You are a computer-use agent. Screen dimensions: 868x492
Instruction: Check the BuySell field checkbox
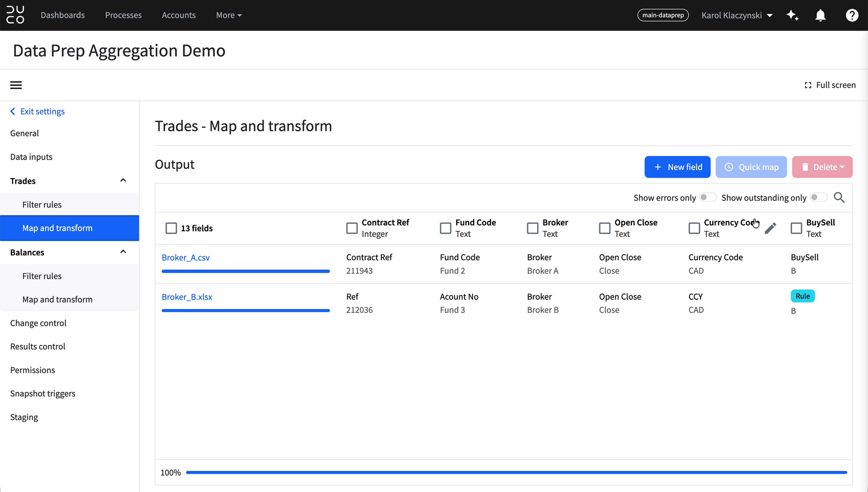coord(796,228)
